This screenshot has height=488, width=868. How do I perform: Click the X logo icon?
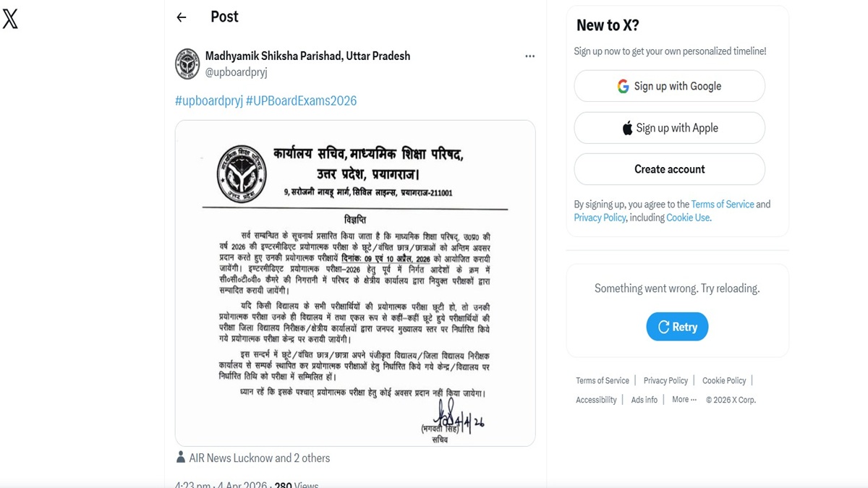(10, 19)
